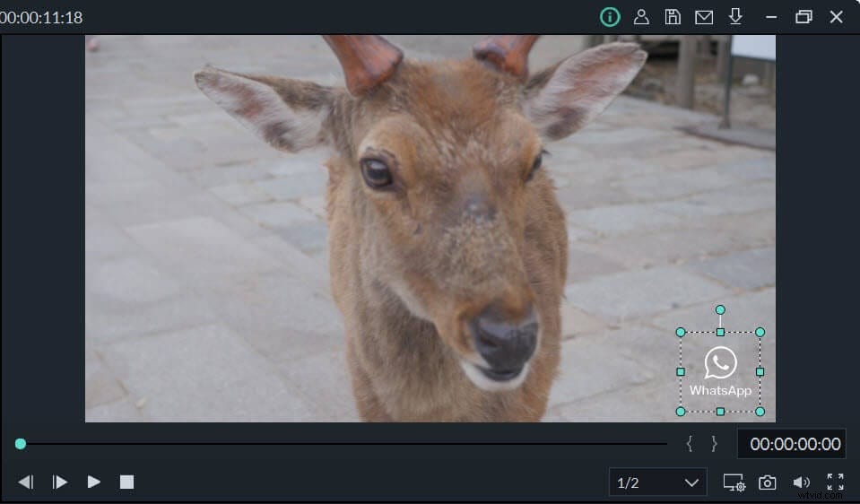Open the user account profile icon
860x504 pixels.
click(641, 17)
